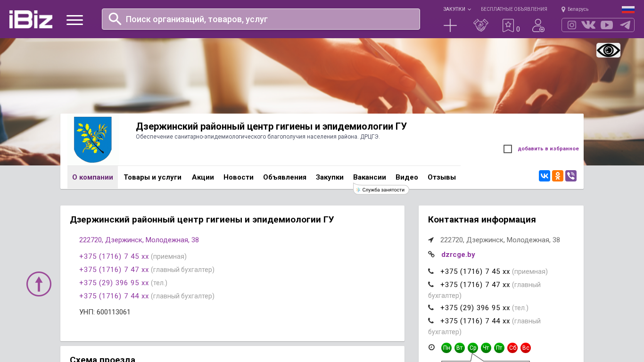Image resolution: width=644 pixels, height=362 pixels.
Task: Click the Служба занятости badge
Action: [381, 189]
